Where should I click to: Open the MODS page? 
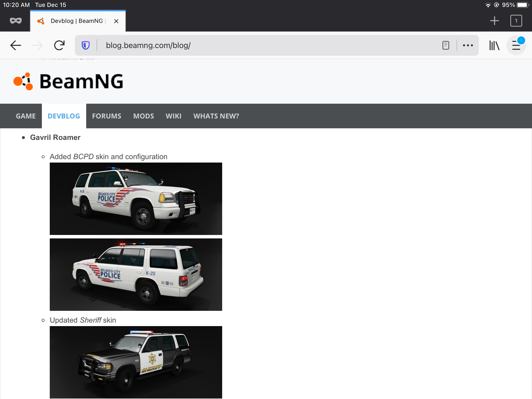(144, 116)
